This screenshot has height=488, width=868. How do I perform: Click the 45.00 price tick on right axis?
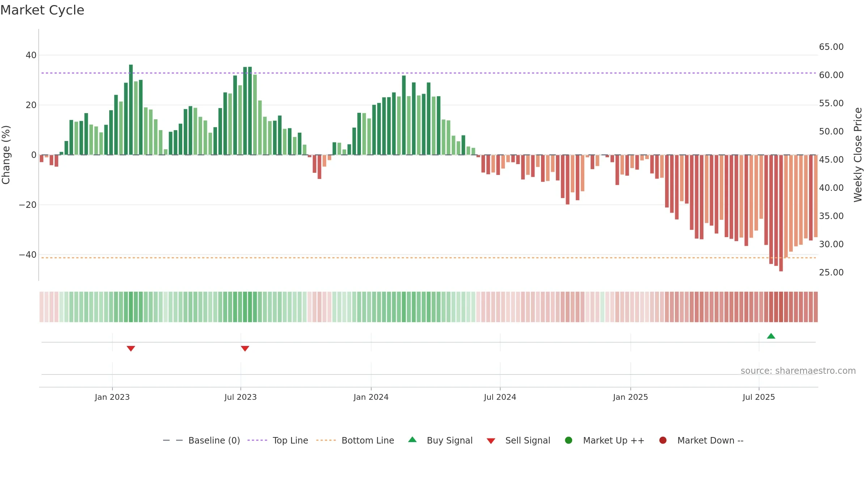pos(831,160)
